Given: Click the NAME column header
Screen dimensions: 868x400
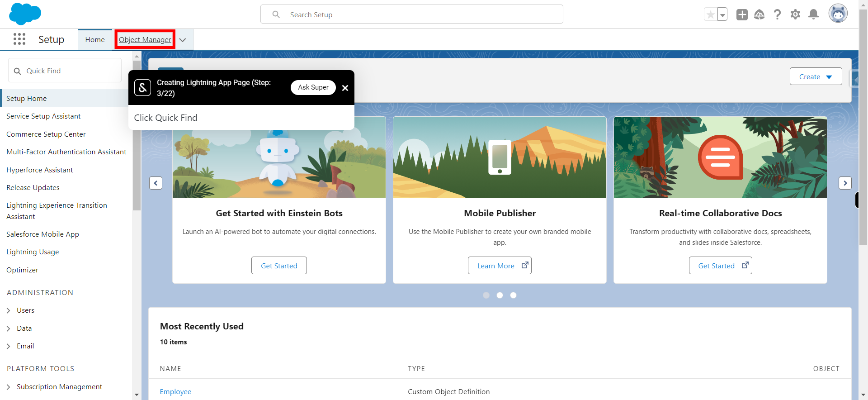Looking at the screenshot, I should (170, 369).
